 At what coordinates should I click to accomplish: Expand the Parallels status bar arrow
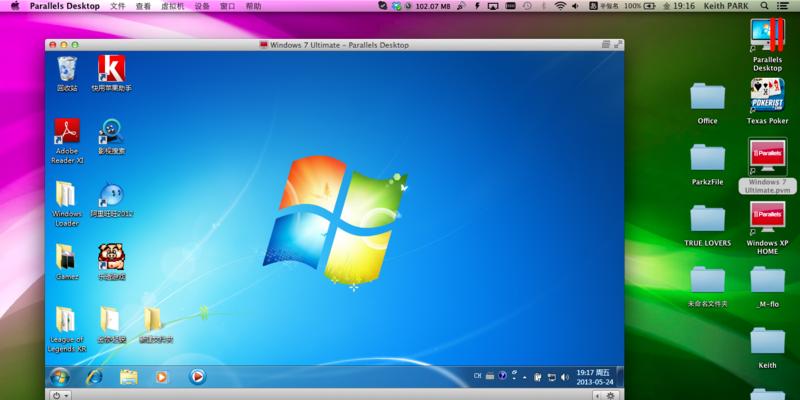pyautogui.click(x=598, y=395)
